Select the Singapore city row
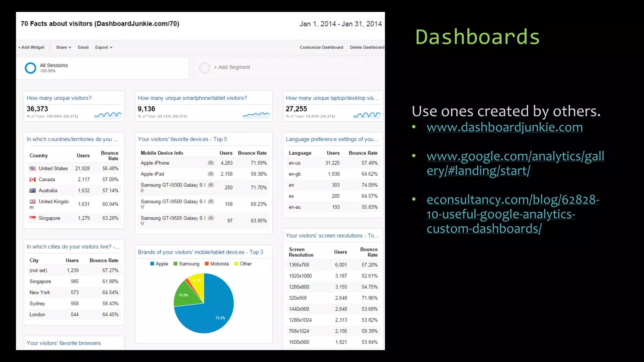This screenshot has height=362, width=644. (74, 281)
